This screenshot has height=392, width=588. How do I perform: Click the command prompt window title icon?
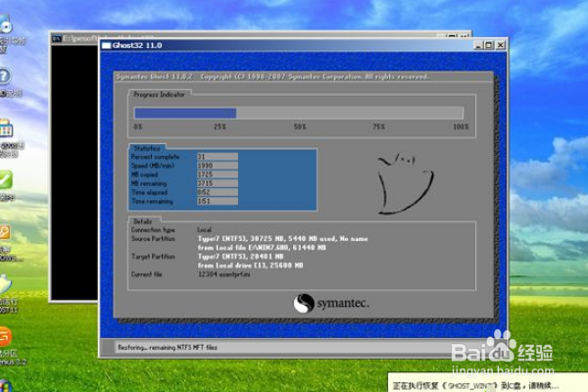(x=57, y=38)
